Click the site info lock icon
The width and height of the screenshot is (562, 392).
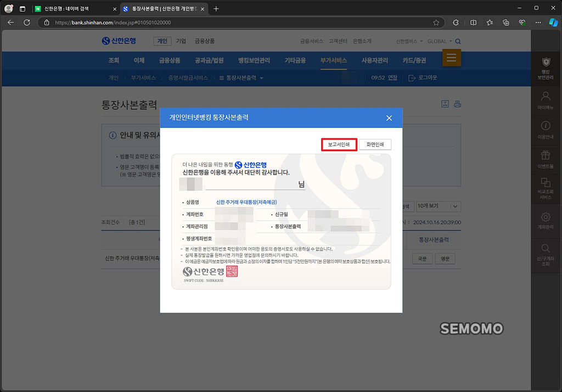[x=47, y=23]
